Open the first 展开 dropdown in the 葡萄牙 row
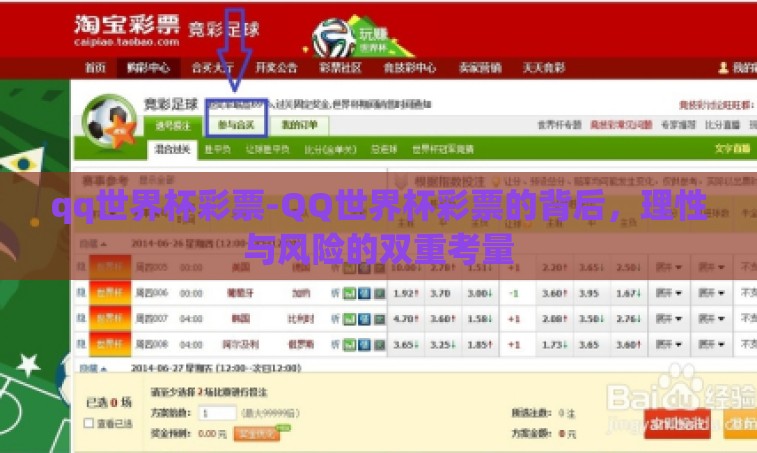The width and height of the screenshot is (757, 453). pos(668,293)
